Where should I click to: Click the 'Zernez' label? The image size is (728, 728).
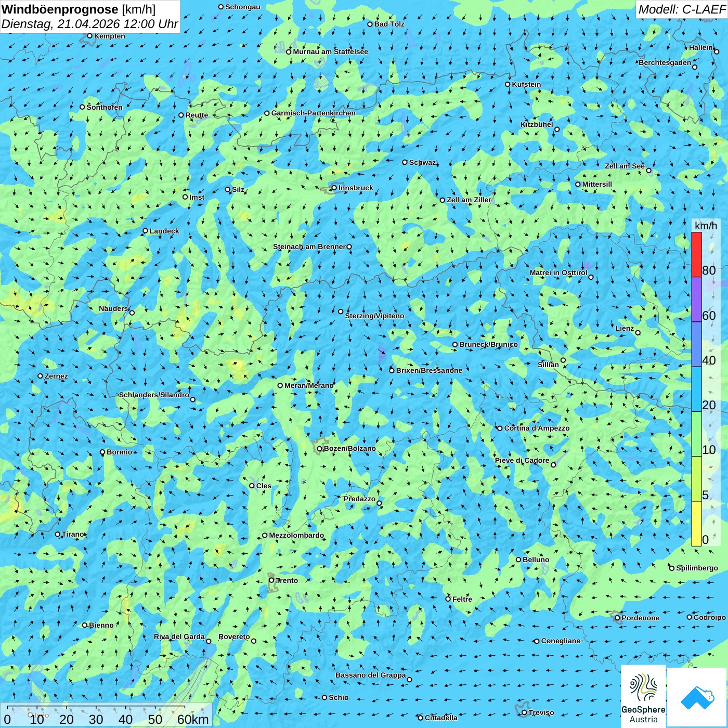pyautogui.click(x=56, y=376)
